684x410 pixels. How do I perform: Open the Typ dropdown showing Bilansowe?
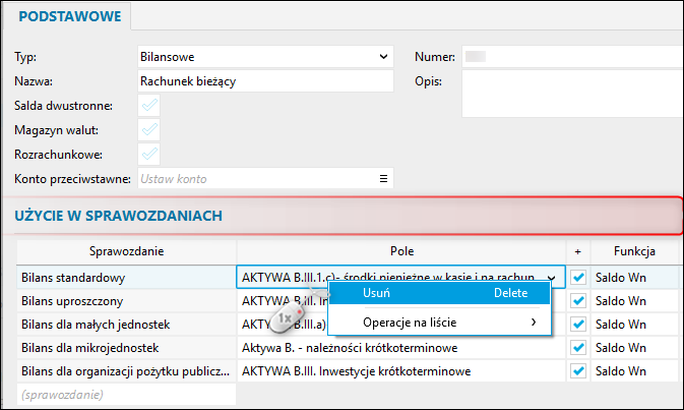click(266, 57)
